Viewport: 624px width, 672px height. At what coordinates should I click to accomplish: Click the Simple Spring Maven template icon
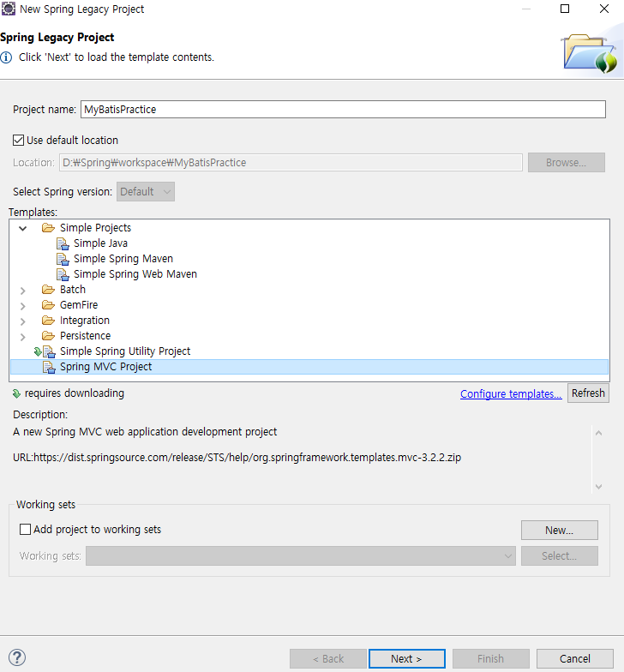coord(63,259)
